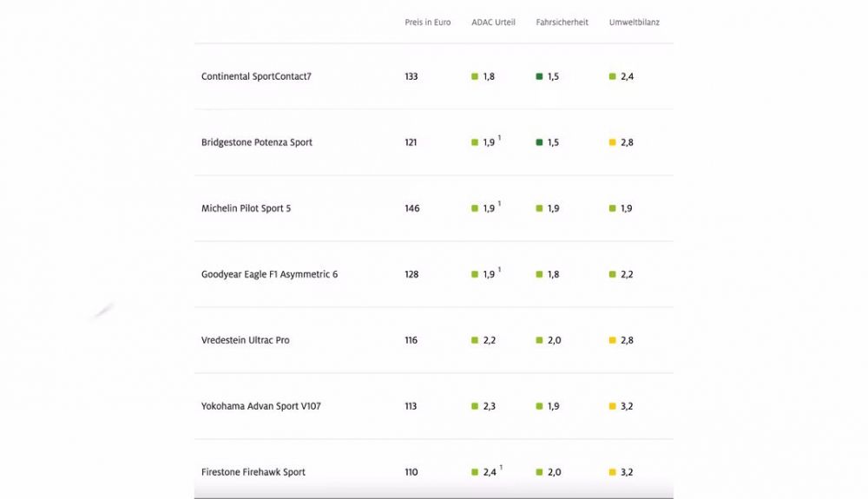Click Bridgestone's yellow Umweltbilanz square
868x499 pixels.
coord(612,142)
